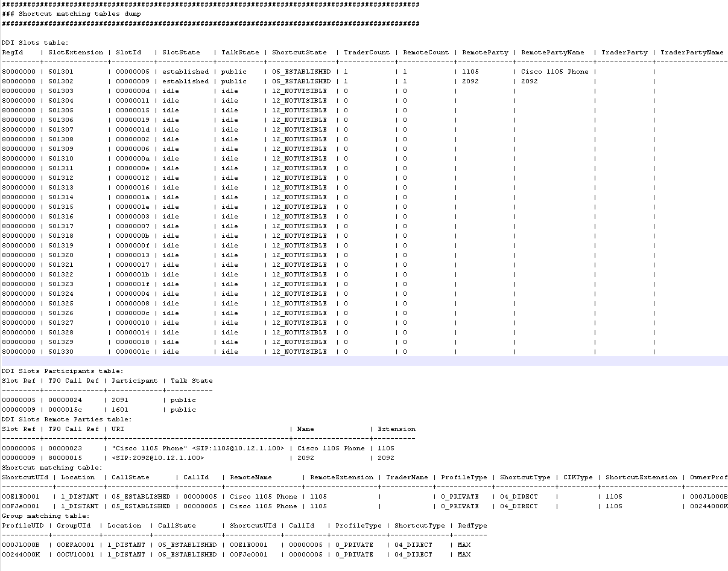Screen dimensions: 728x571
Task: Click the URI containing '<SIP:1105@10.12.1.100>'
Action: (x=198, y=448)
